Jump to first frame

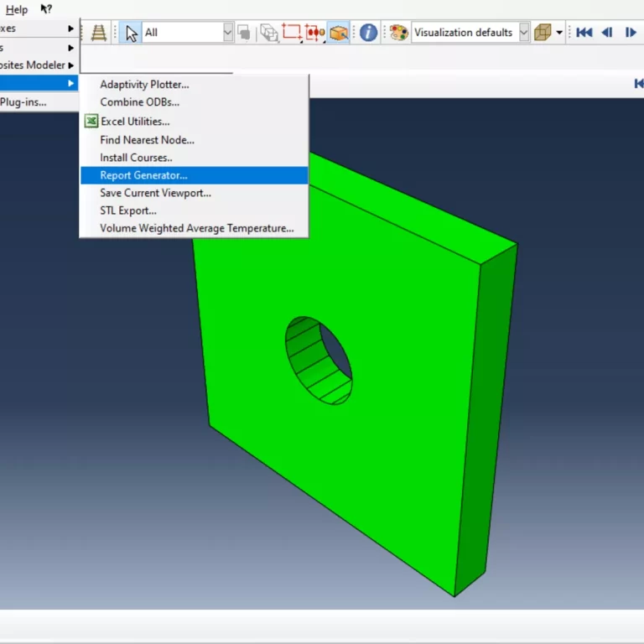point(584,33)
